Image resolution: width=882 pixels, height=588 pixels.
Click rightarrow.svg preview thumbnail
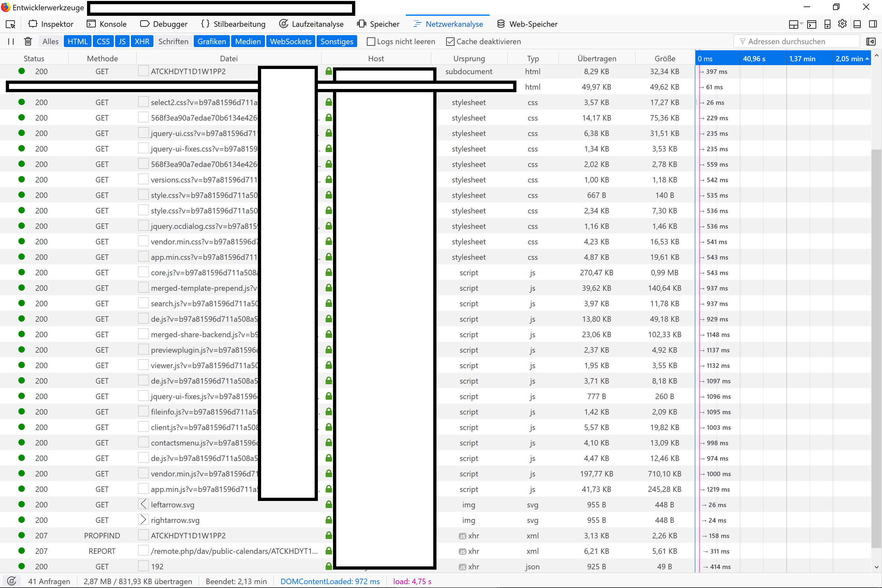[x=143, y=519]
